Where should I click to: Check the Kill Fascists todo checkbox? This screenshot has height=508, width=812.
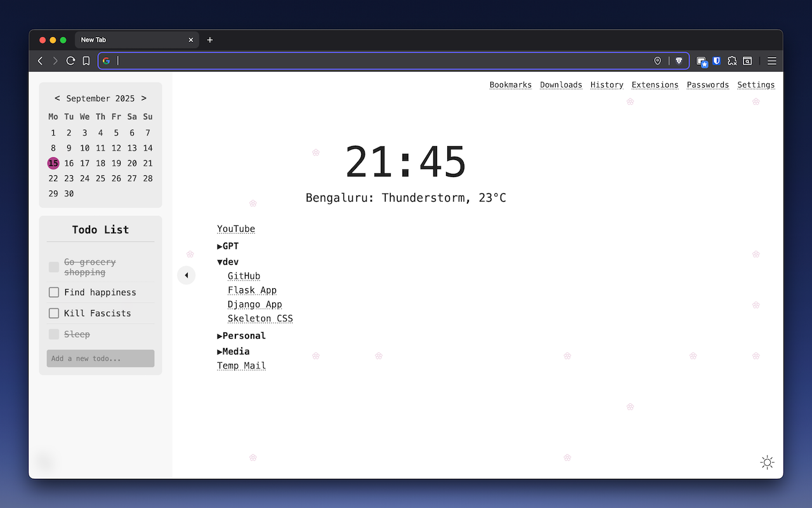(54, 313)
